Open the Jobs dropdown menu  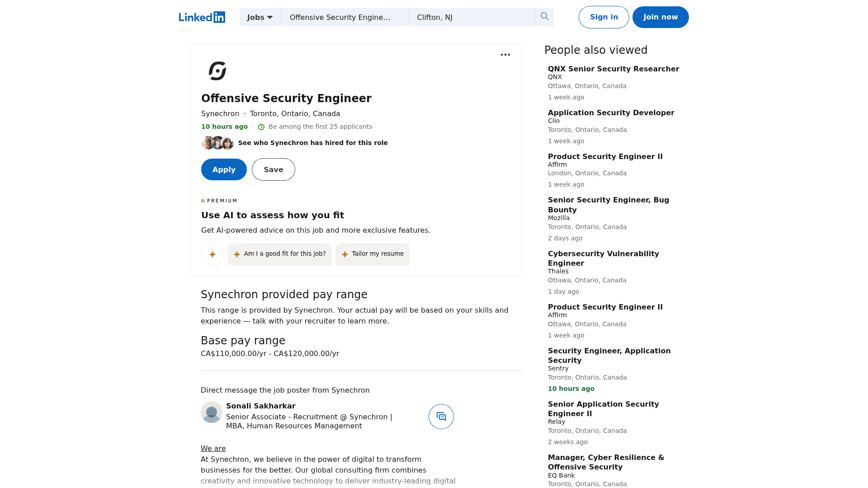pyautogui.click(x=260, y=17)
